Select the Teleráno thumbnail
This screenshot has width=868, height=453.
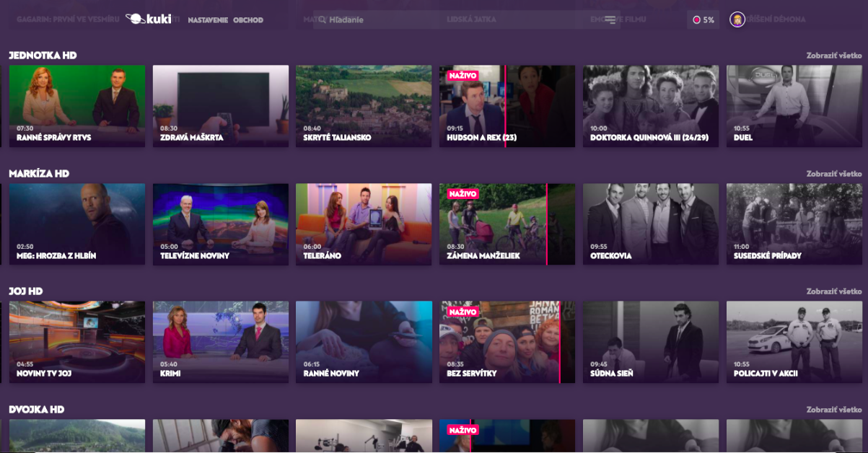(364, 224)
